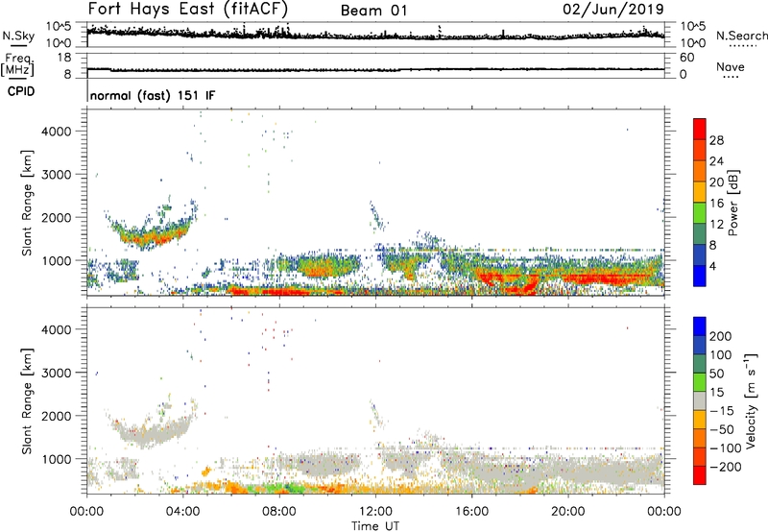Select the '50' label on Velocity color bar
The width and height of the screenshot is (768, 532).
pos(717,374)
